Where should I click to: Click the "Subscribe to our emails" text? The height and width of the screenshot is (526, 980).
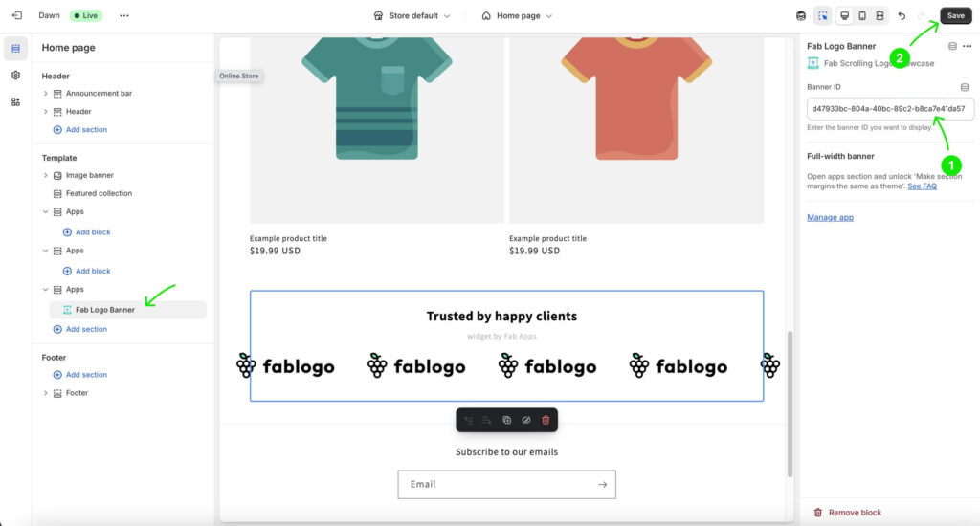tap(507, 451)
